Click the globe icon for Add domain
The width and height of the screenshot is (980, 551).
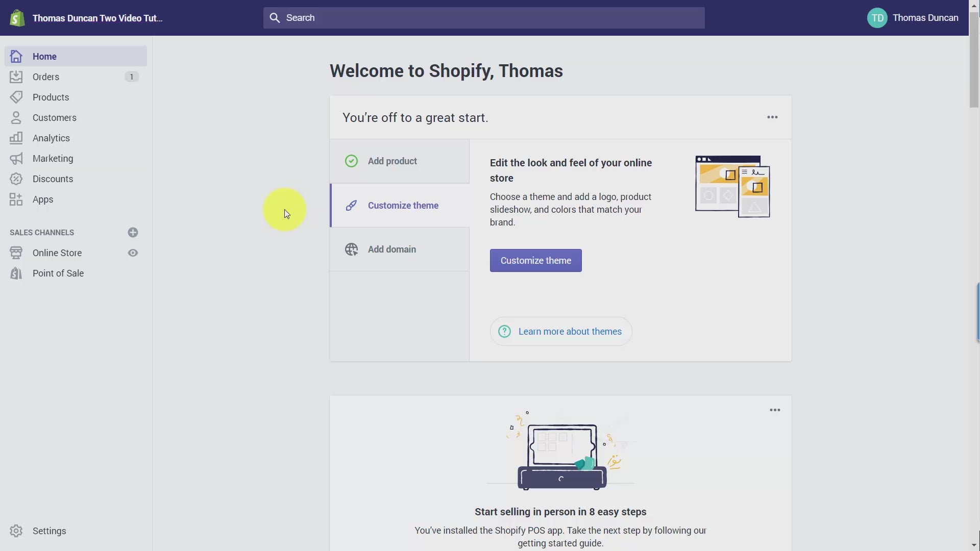pos(351,249)
